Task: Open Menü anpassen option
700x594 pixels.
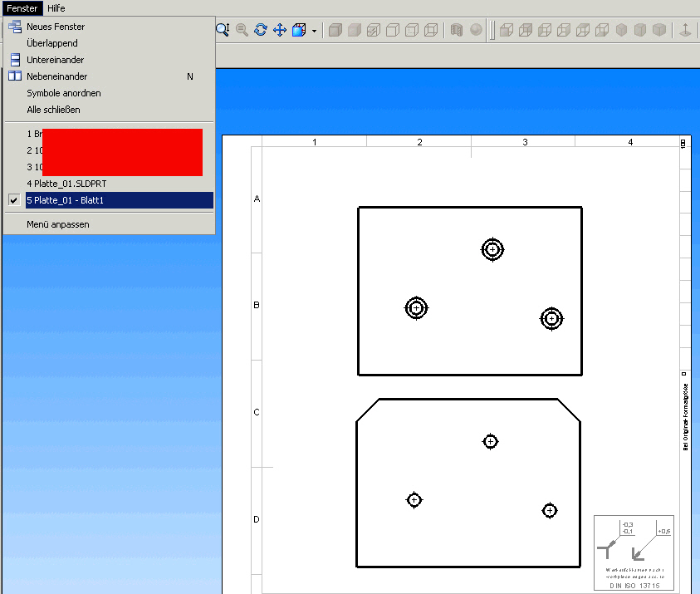Action: point(109,224)
